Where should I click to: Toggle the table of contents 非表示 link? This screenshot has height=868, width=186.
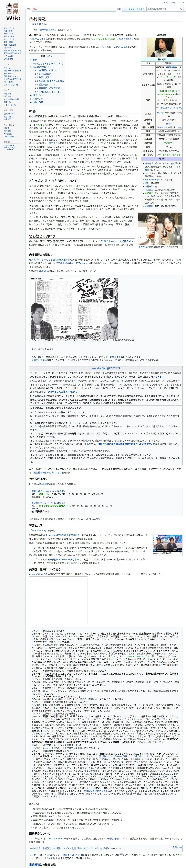coord(50,56)
